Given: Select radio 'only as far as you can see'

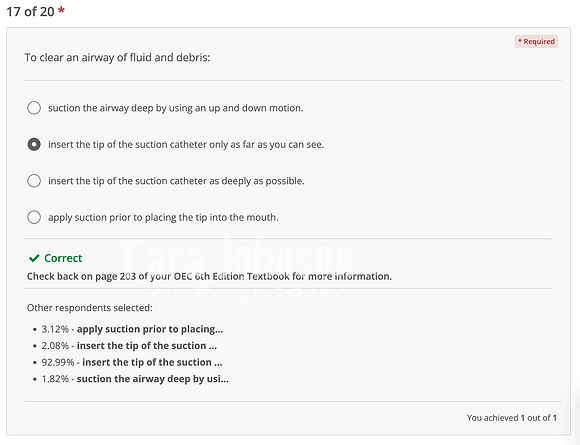Looking at the screenshot, I should pos(34,144).
